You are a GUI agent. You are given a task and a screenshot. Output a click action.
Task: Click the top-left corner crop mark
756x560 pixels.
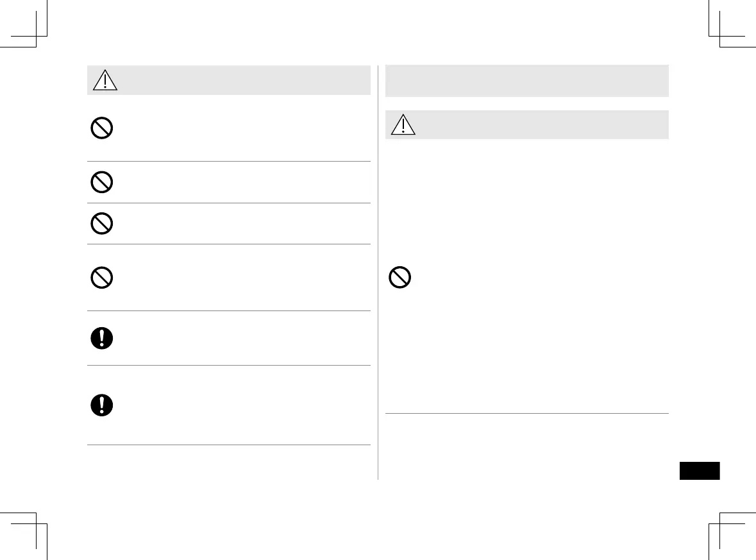[x=36, y=35]
